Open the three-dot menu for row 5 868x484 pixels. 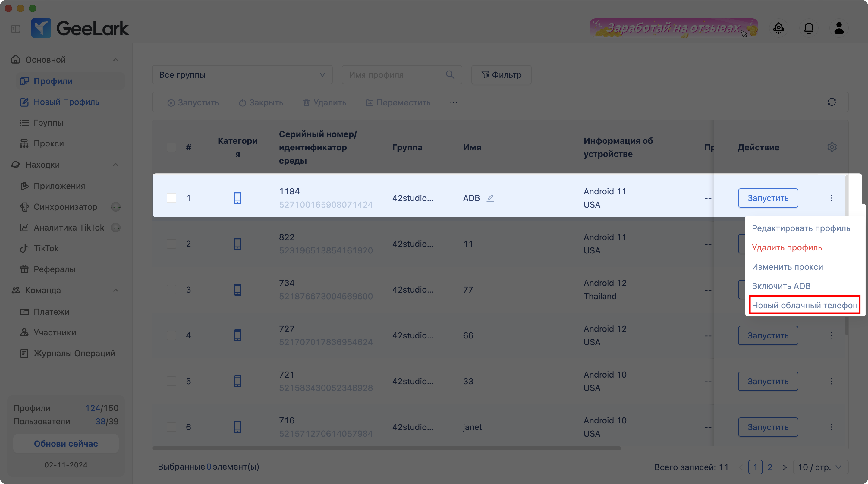(x=831, y=382)
